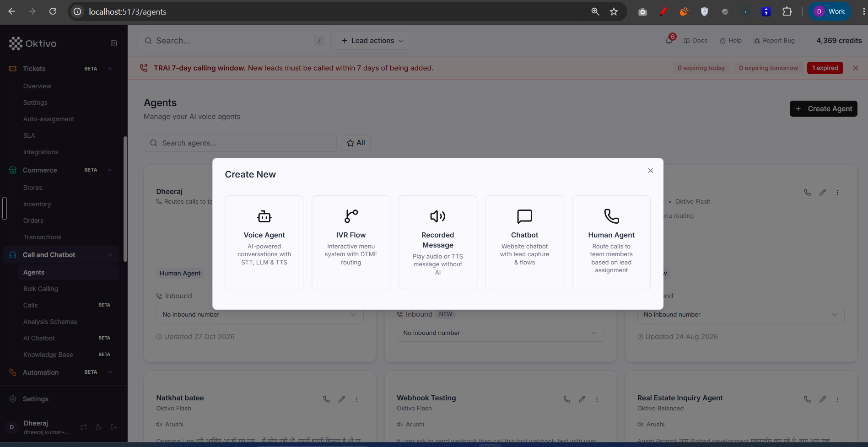Open Tickets Overview
Image resolution: width=868 pixels, height=447 pixels.
click(37, 86)
